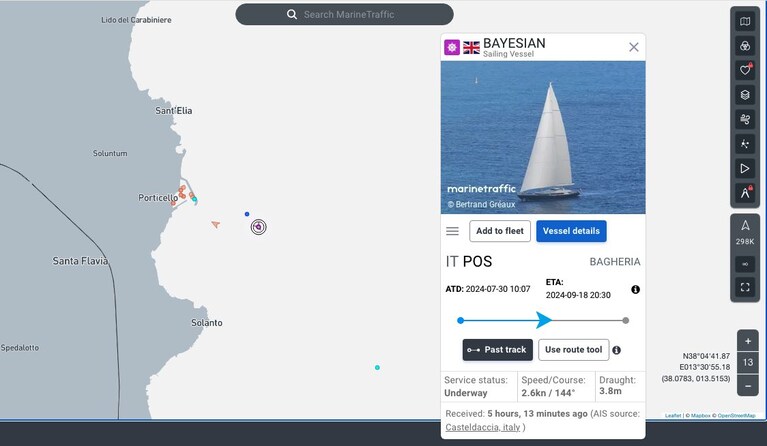Viewport: 767px width, 446px height.
Task: Click the voyage start blue dot
Action: 460,320
